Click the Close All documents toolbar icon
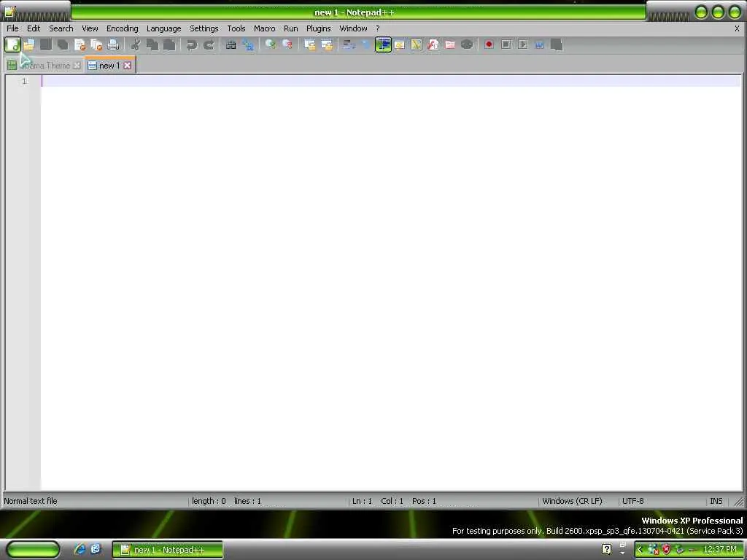This screenshot has width=747, height=560. 96,44
